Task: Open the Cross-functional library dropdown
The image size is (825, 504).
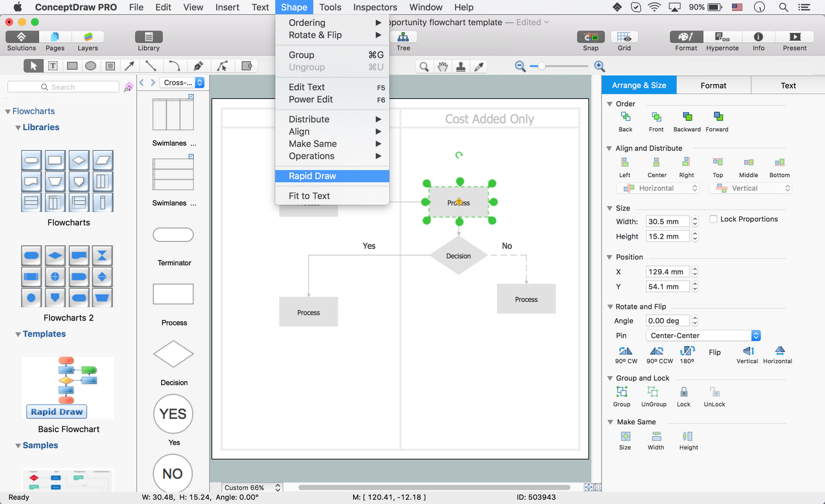Action: pos(182,82)
